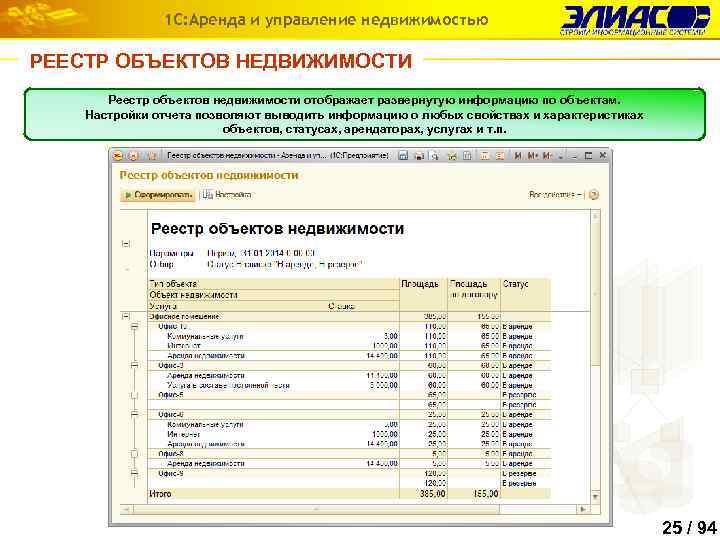Select the 120,00 area on Офис-9 row
The height and width of the screenshot is (540, 720).
click(435, 473)
